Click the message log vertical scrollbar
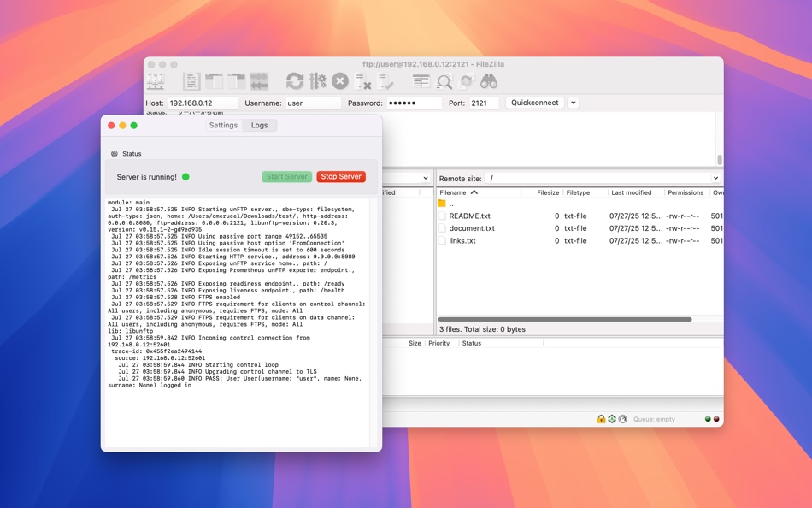This screenshot has height=508, width=812. tap(720, 160)
